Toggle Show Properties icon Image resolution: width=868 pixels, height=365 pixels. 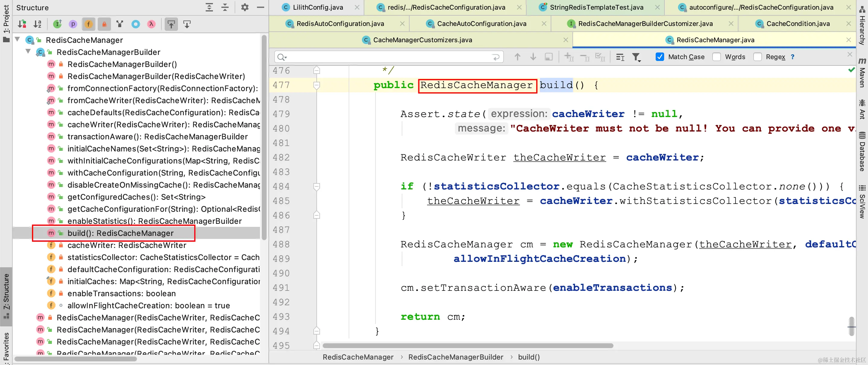[73, 24]
